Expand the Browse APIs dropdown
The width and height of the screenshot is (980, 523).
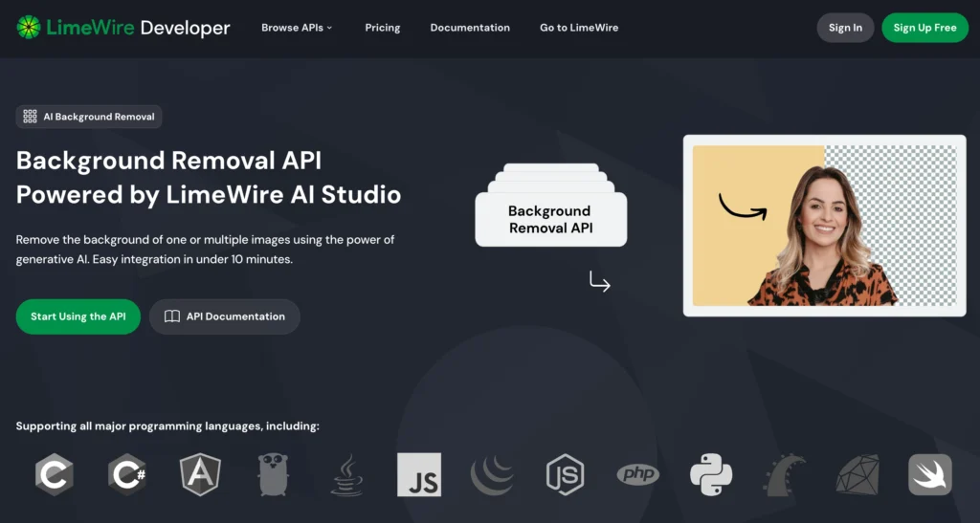297,28
